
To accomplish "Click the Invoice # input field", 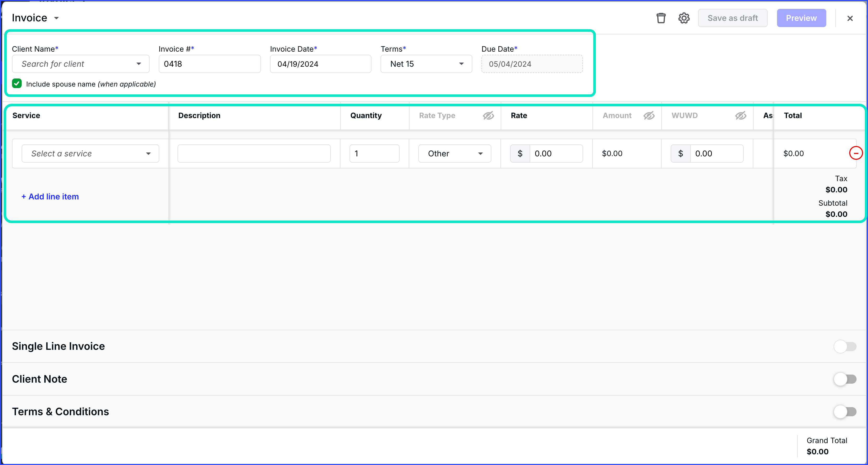I will click(210, 64).
